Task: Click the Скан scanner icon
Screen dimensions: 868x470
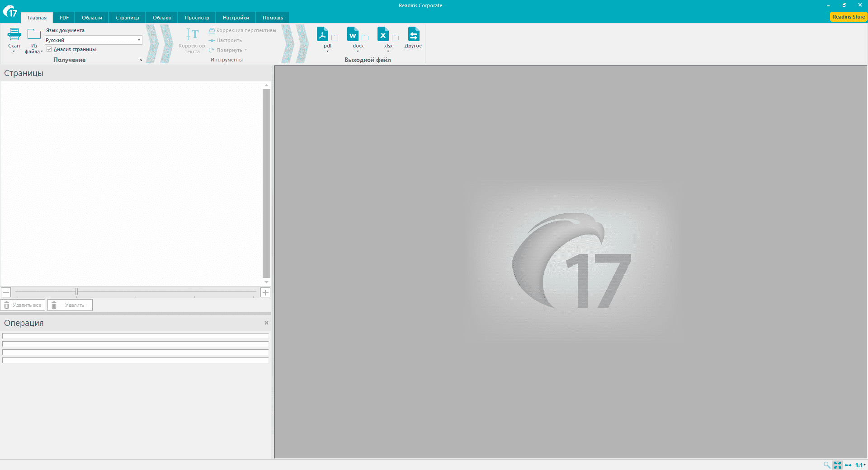Action: pyautogui.click(x=14, y=34)
